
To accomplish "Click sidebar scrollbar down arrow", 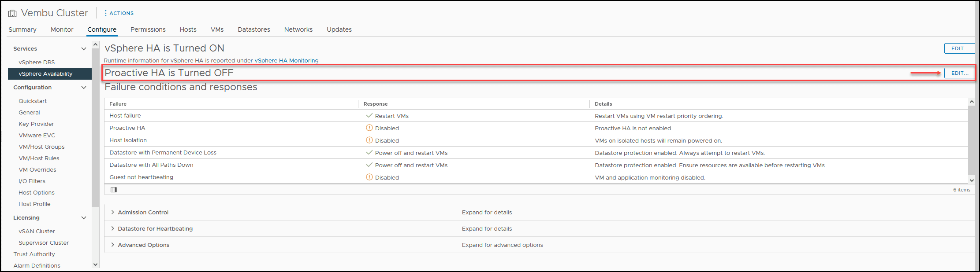I will (x=95, y=265).
